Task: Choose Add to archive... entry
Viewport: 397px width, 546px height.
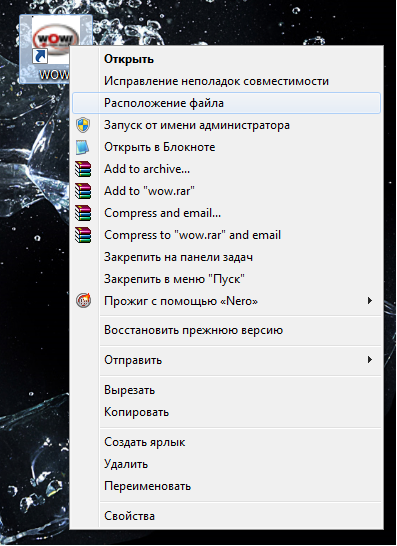Action: pyautogui.click(x=226, y=169)
